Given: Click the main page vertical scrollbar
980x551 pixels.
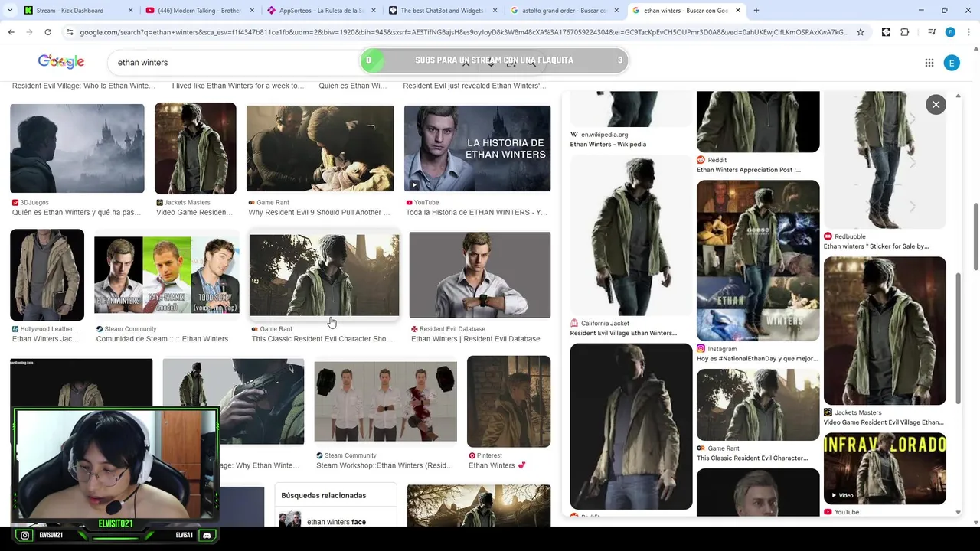Looking at the screenshot, I should 975,236.
